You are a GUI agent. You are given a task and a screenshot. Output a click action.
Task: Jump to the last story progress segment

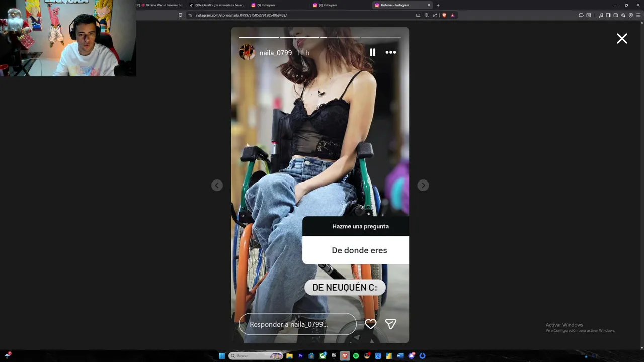point(381,37)
